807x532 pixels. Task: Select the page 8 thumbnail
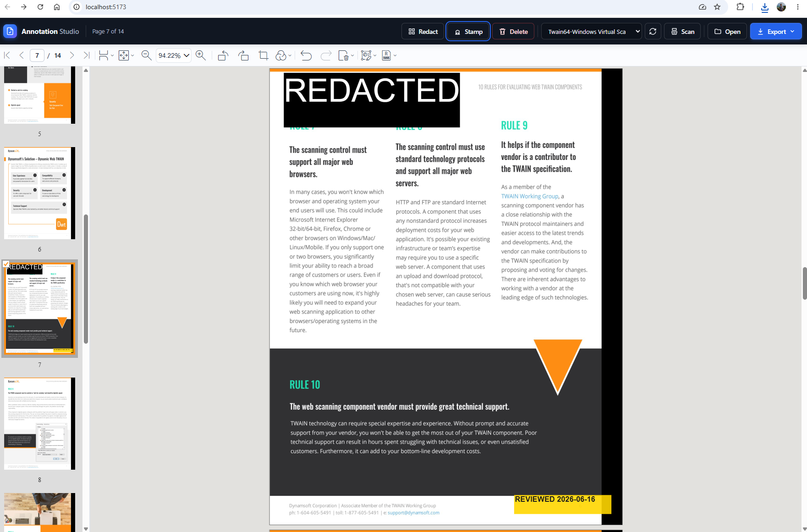(x=39, y=423)
